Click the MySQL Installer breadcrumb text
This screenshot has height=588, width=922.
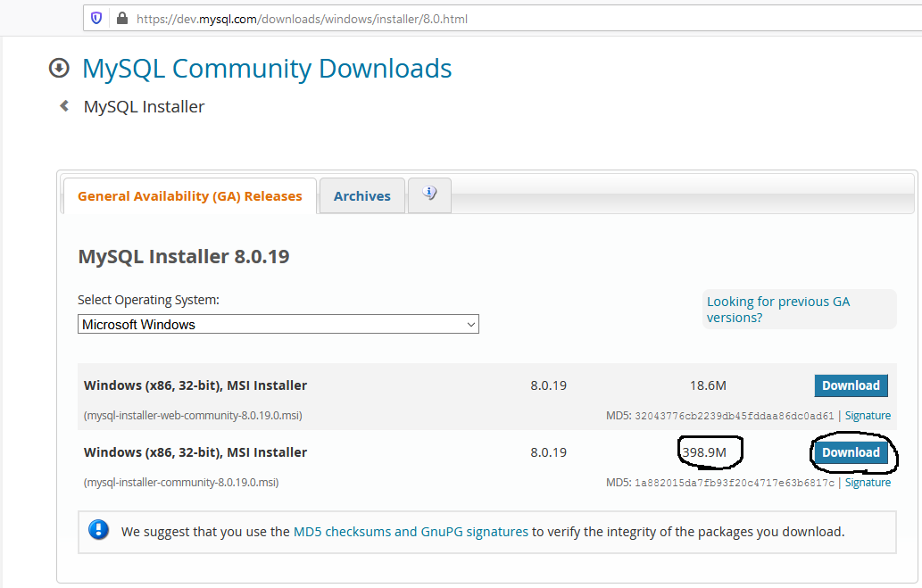(144, 107)
